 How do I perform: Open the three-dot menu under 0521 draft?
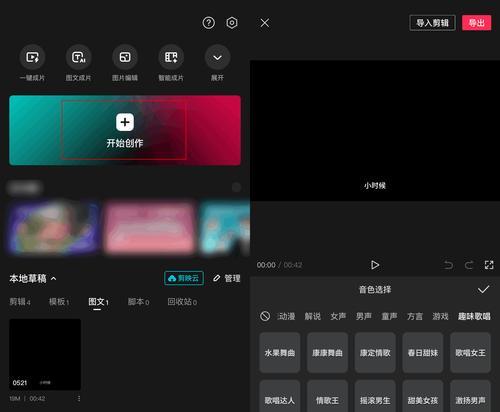[79, 398]
